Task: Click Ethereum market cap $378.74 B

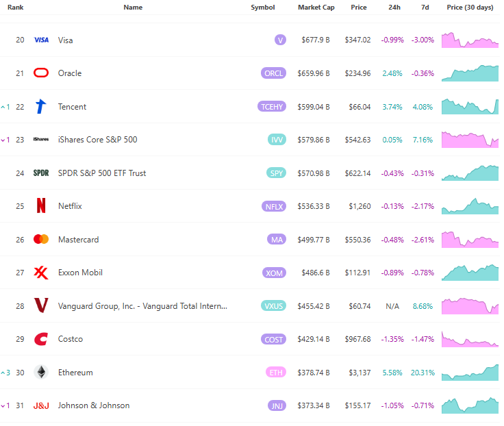Action: 314,373
